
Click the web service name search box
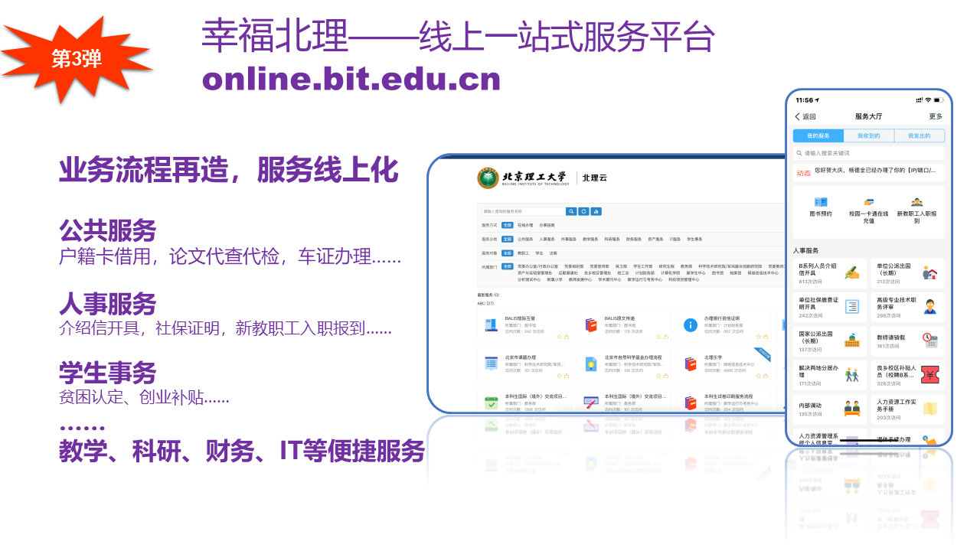[522, 211]
